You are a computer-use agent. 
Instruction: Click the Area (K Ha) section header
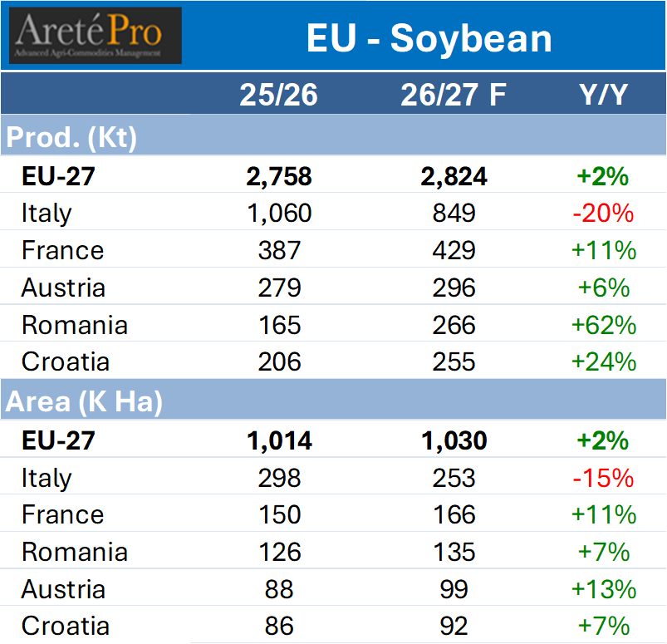click(x=84, y=401)
